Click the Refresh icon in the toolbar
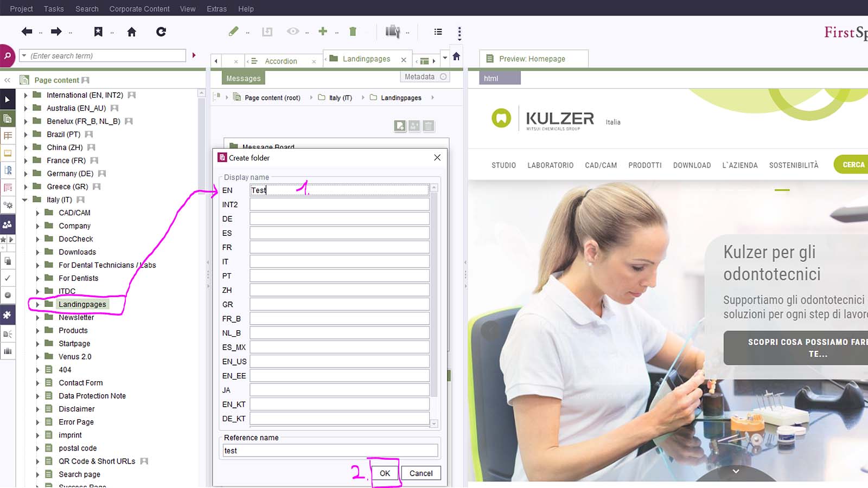This screenshot has height=488, width=868. tap(161, 31)
